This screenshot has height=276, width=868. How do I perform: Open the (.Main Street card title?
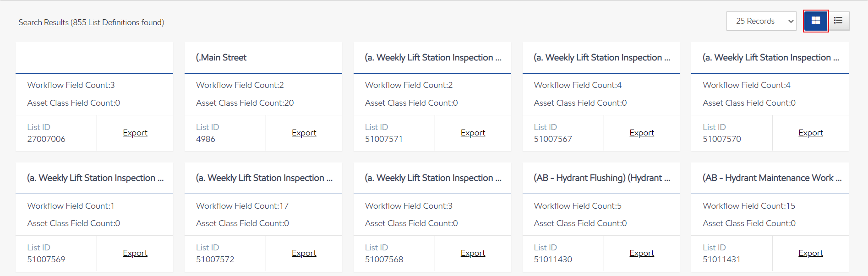tap(221, 58)
